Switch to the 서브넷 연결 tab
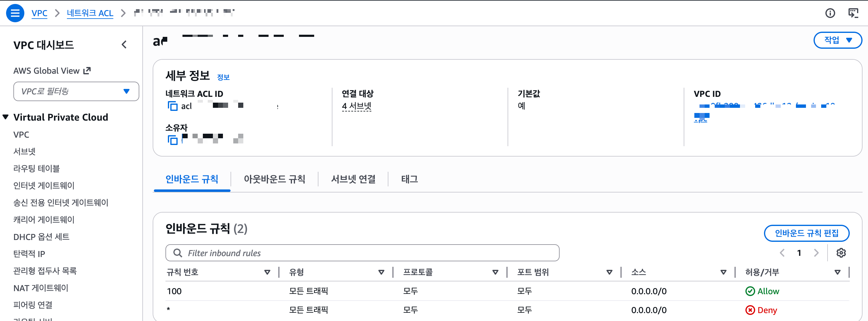This screenshot has width=868, height=321. (353, 179)
